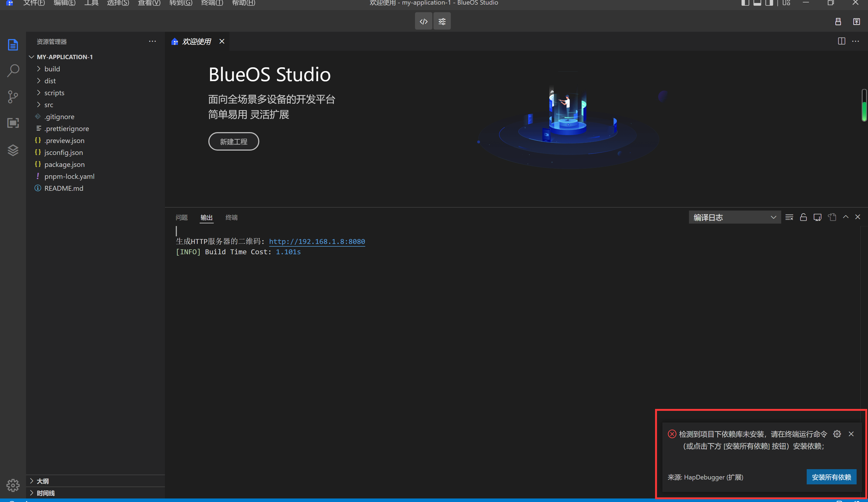This screenshot has width=868, height=502.
Task: Clear the output log content
Action: 789,217
